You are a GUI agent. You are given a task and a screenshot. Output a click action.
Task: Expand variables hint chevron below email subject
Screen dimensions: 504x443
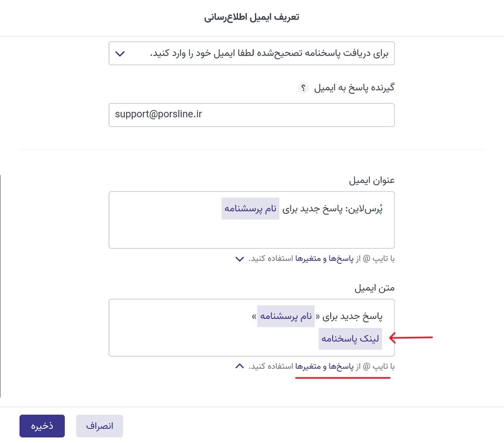point(239,259)
